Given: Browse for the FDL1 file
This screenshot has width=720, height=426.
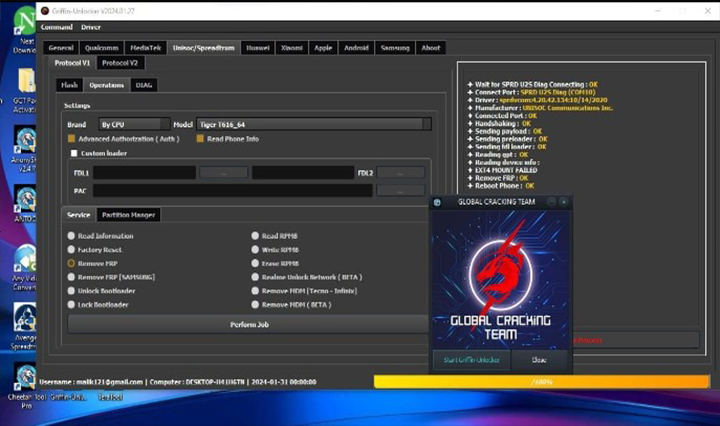Looking at the screenshot, I should tap(224, 173).
